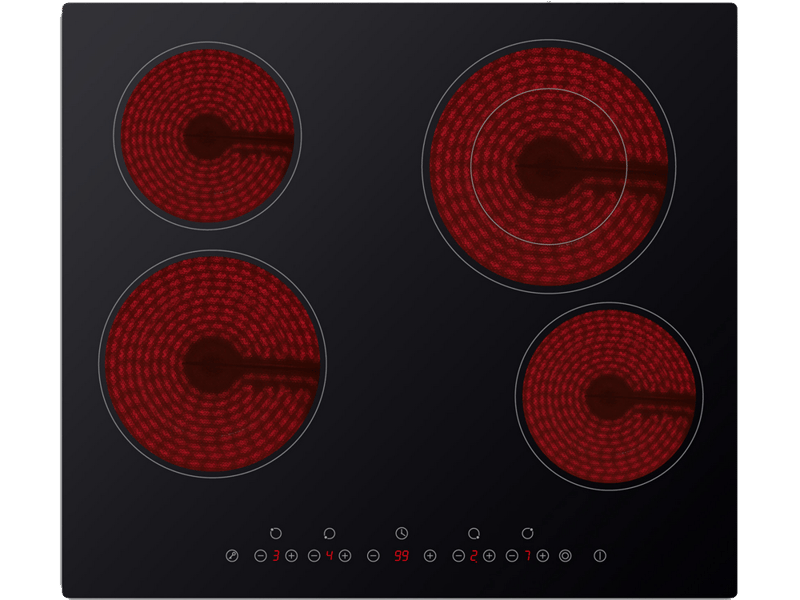Viewport: 800px width, 600px height.
Task: Tap the clock timer icon
Action: (x=402, y=533)
